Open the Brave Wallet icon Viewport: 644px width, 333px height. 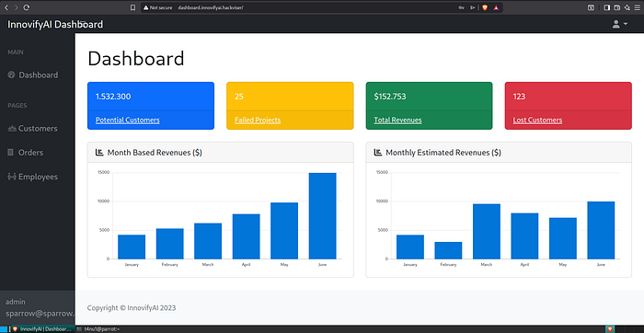point(617,7)
